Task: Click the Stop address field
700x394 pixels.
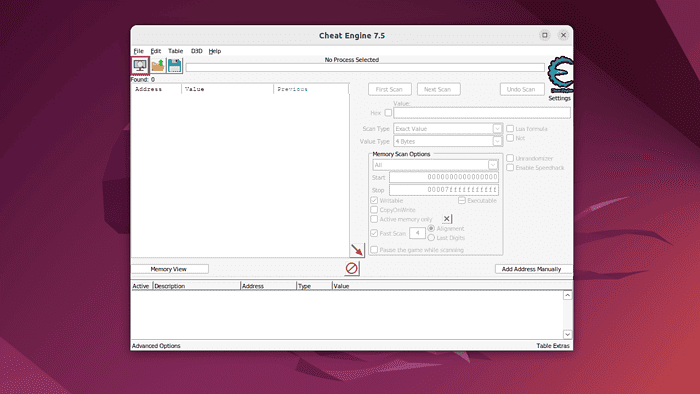Action: click(444, 190)
